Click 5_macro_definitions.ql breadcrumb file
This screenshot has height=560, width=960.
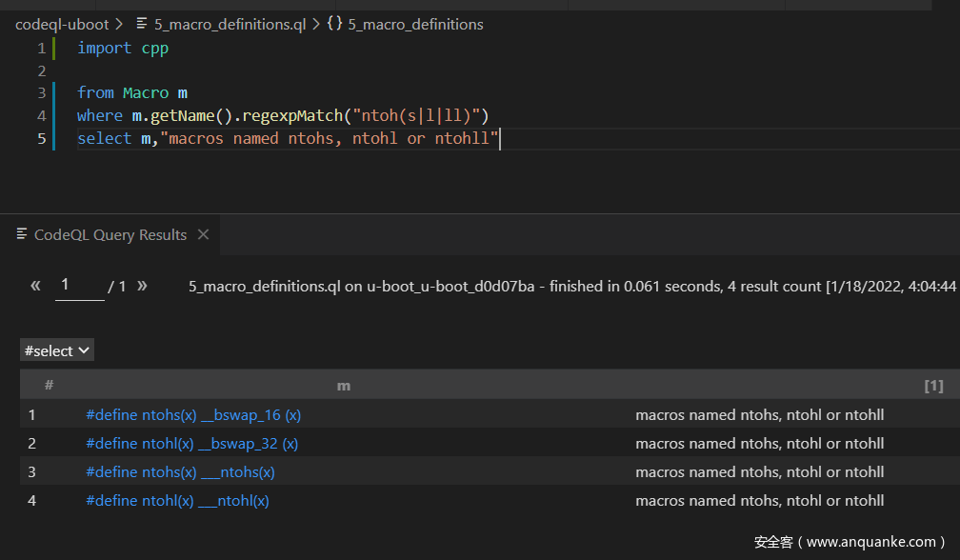pyautogui.click(x=230, y=24)
